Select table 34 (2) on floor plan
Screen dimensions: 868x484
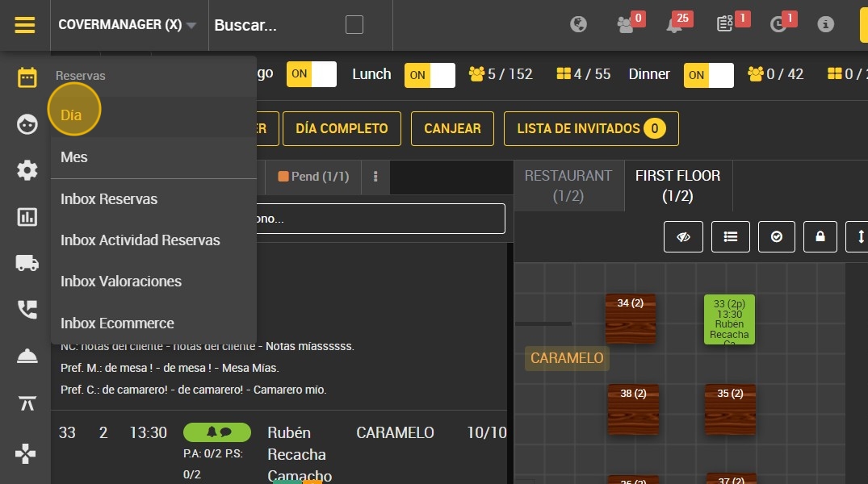[631, 319]
